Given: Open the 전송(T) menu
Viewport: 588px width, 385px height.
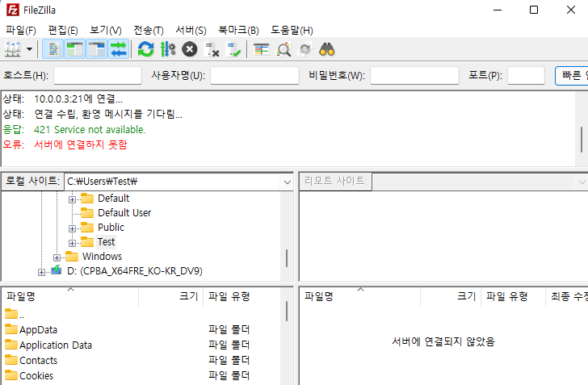Looking at the screenshot, I should (x=149, y=31).
